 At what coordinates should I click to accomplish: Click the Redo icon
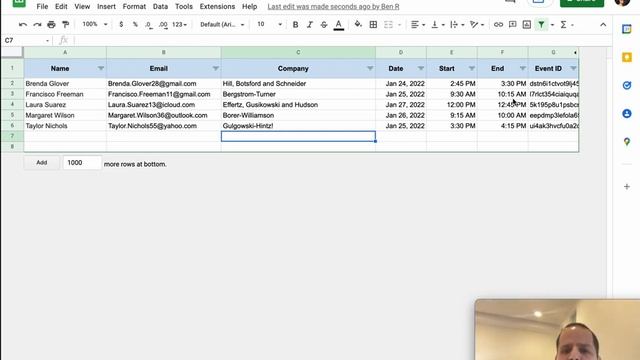(37, 24)
